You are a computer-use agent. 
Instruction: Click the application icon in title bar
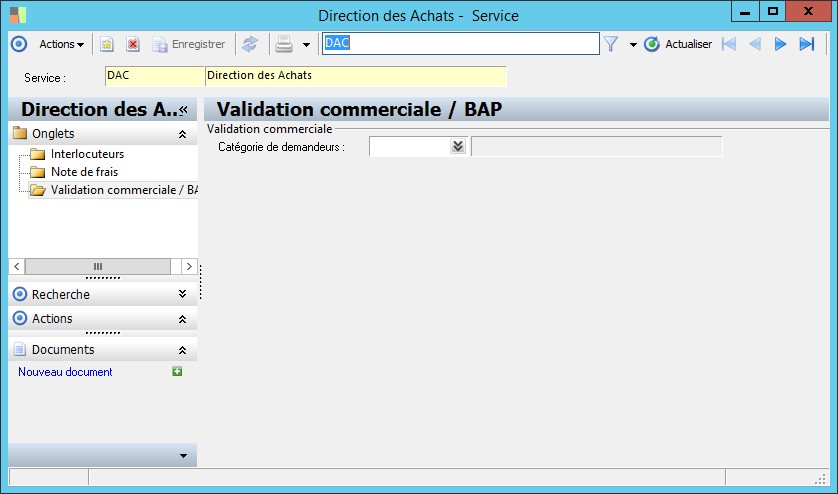[x=18, y=15]
